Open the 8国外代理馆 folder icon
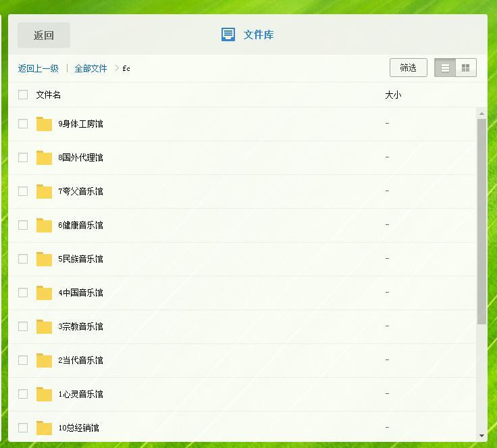 (x=44, y=157)
